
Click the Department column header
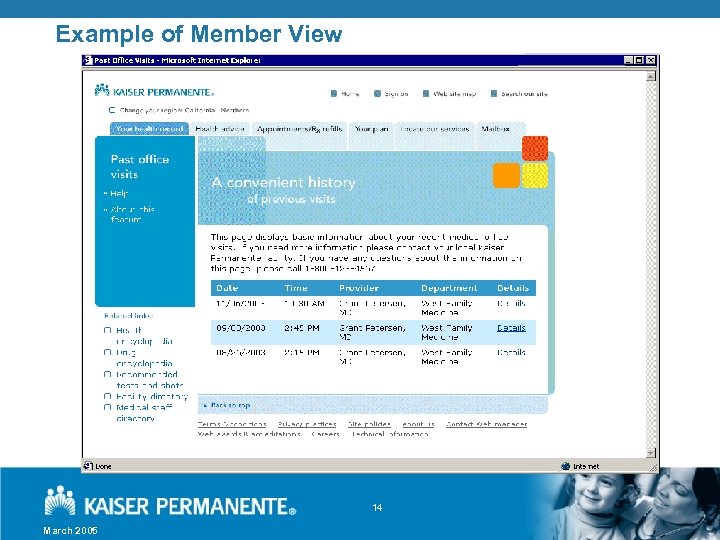(449, 288)
